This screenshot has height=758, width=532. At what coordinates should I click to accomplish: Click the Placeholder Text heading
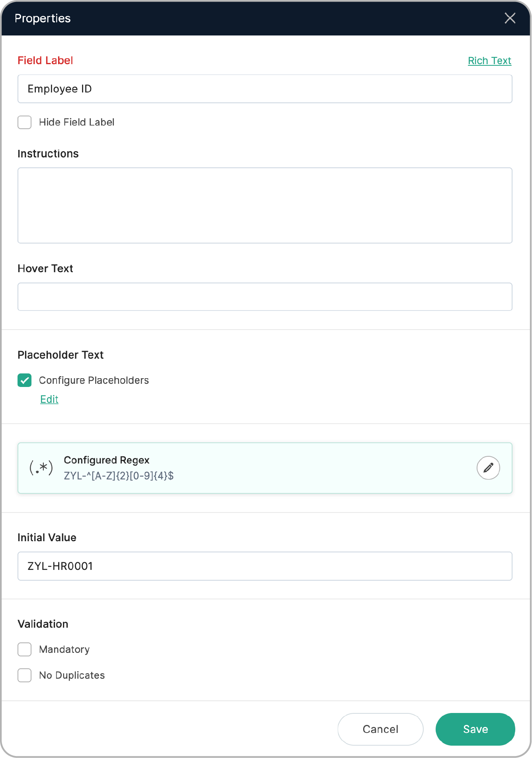point(61,355)
